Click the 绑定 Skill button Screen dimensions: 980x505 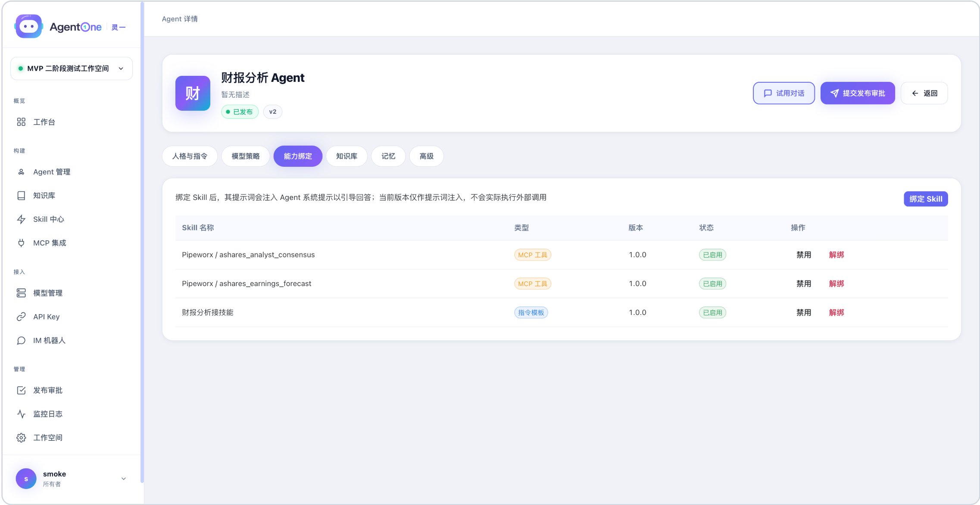tap(926, 199)
